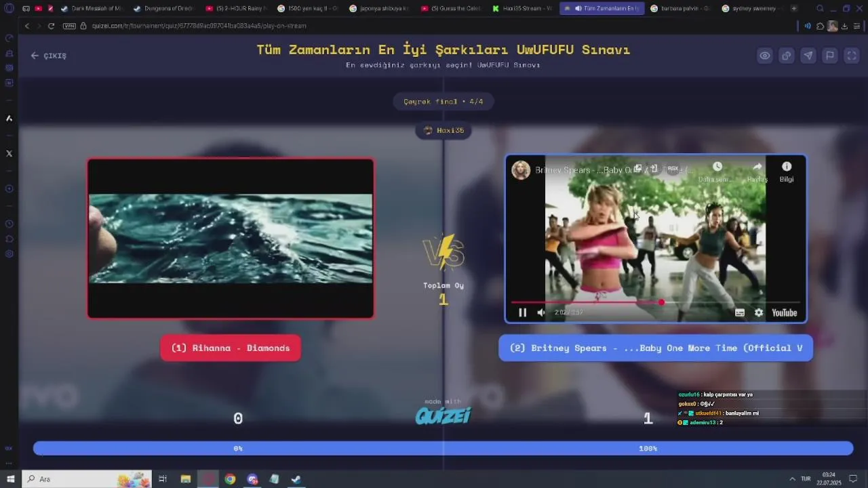Open history clock icon in sidebar
The height and width of the screenshot is (488, 868).
pyautogui.click(x=9, y=224)
